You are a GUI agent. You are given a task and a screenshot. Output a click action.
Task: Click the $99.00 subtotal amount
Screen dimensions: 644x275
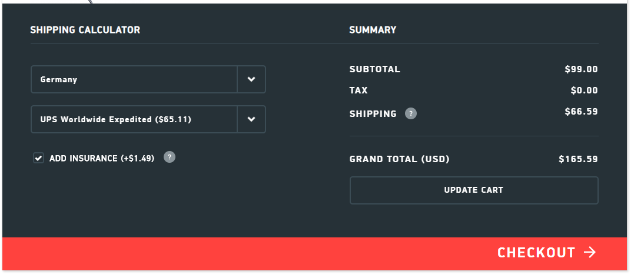(x=581, y=69)
